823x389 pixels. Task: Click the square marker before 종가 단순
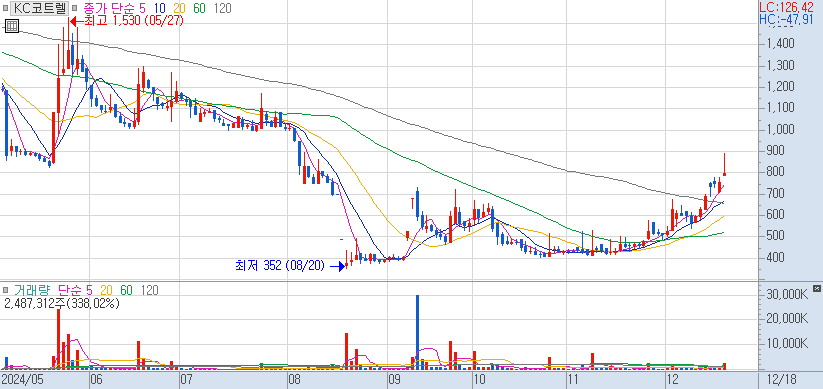(75, 8)
